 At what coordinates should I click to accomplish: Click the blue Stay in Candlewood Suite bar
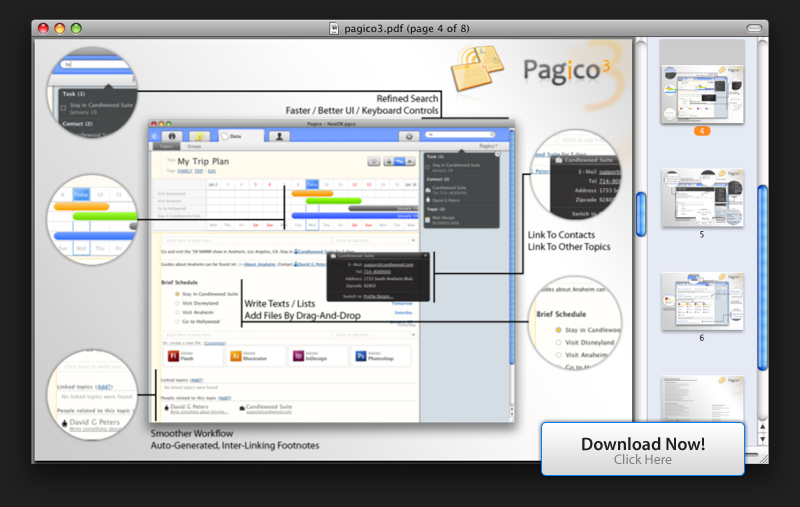(355, 216)
